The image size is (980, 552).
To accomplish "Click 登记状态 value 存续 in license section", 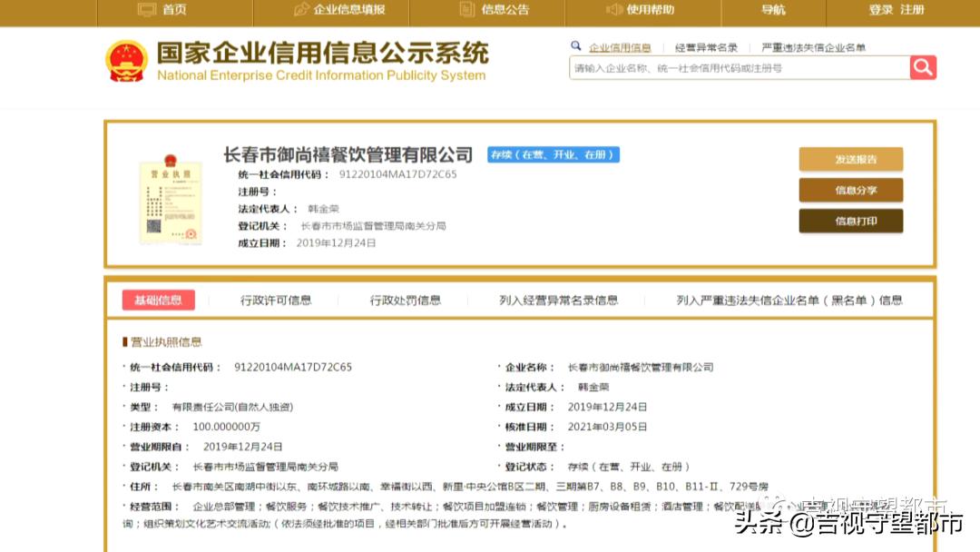I will (x=629, y=467).
